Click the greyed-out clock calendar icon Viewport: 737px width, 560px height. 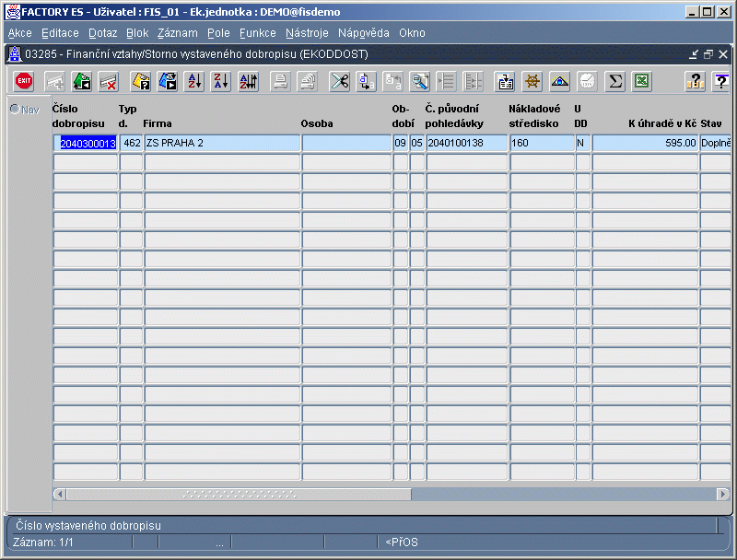(587, 81)
